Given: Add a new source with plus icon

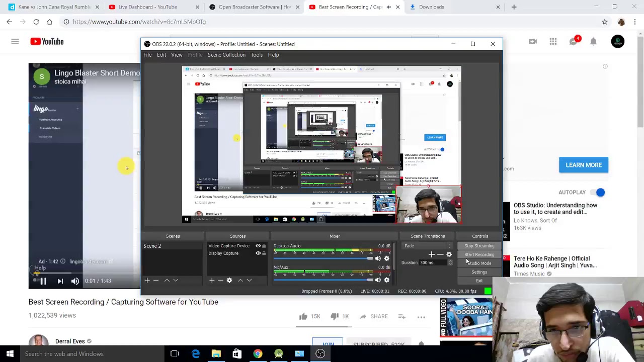Looking at the screenshot, I should click(212, 280).
